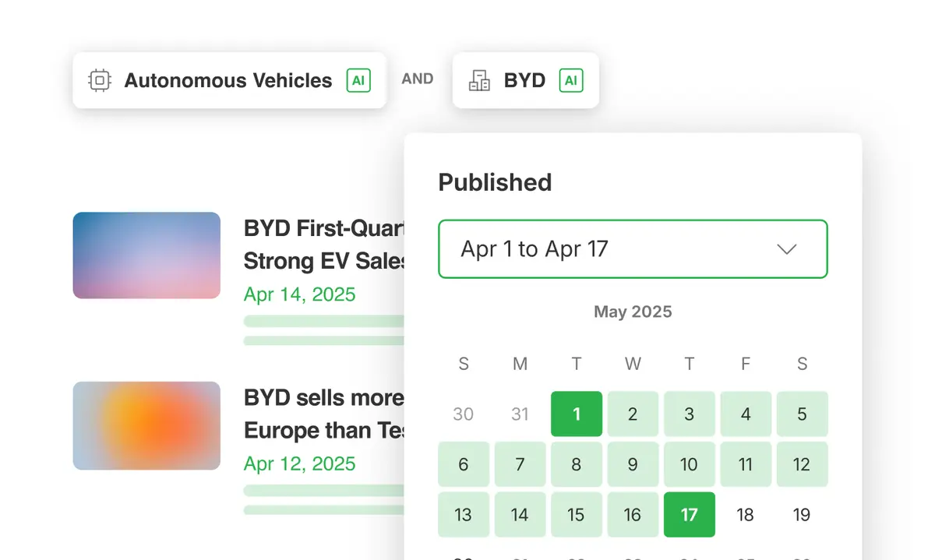The image size is (935, 560).
Task: Select calendar day 1
Action: 577,414
